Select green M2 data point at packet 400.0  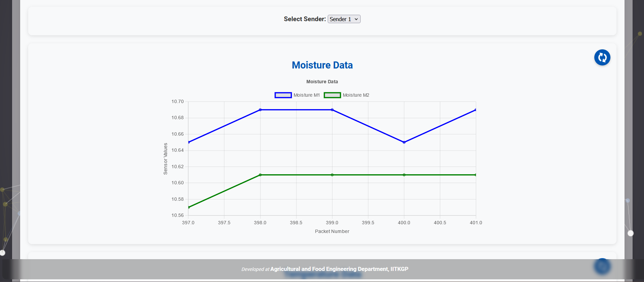[x=404, y=175]
